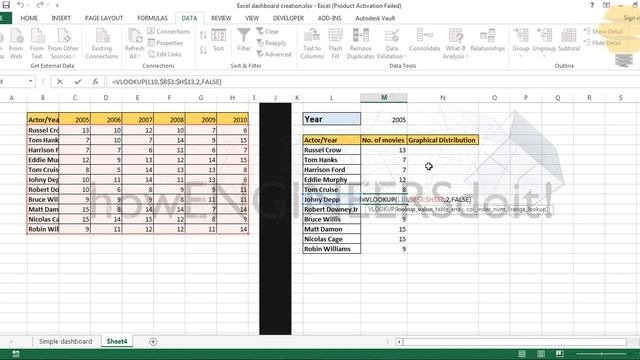This screenshot has height=360, width=640.
Task: Open the Name Box dropdown arrow
Action: 31,82
